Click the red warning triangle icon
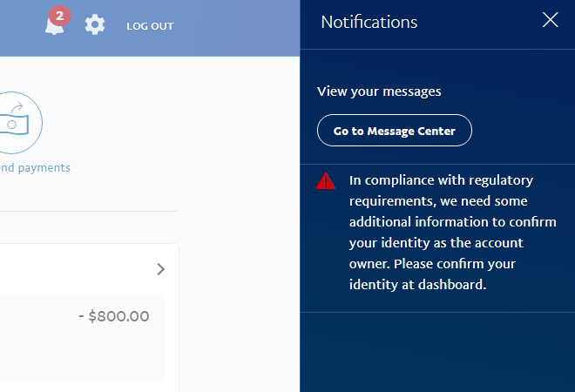 coord(326,181)
